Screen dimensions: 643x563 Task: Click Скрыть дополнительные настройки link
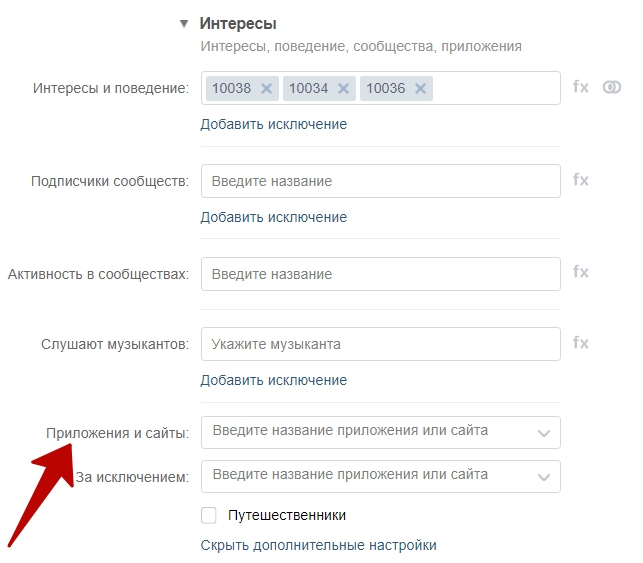tap(319, 545)
